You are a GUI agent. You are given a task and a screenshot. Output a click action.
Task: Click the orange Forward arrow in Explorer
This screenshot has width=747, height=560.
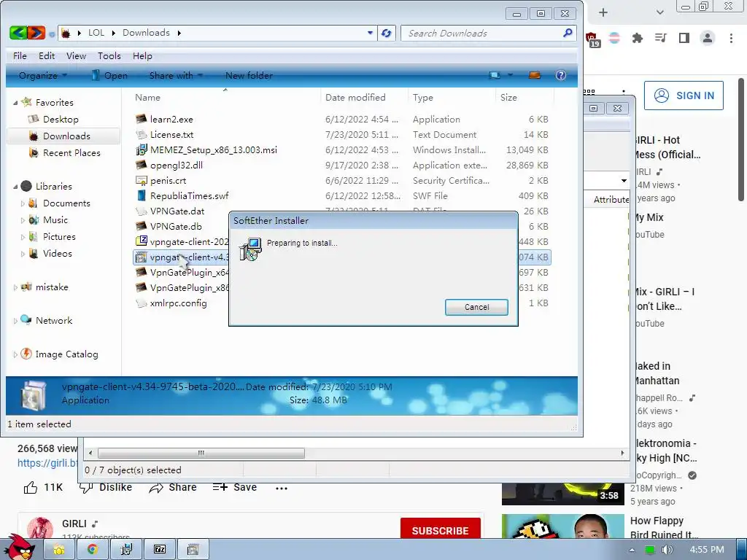pyautogui.click(x=36, y=33)
